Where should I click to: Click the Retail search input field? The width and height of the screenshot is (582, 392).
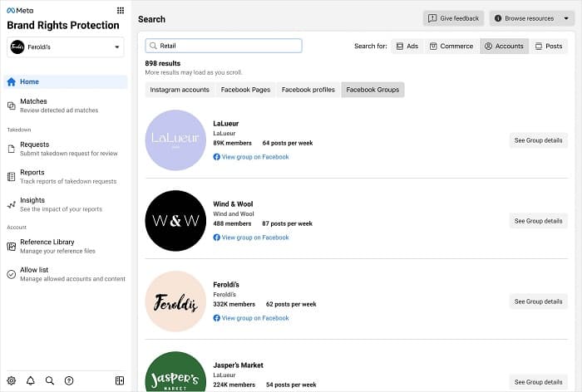point(224,46)
